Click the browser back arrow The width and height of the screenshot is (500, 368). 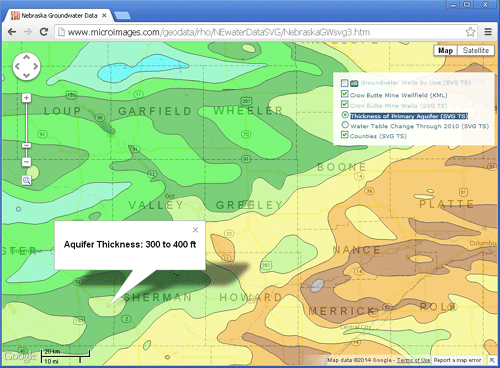coord(12,32)
